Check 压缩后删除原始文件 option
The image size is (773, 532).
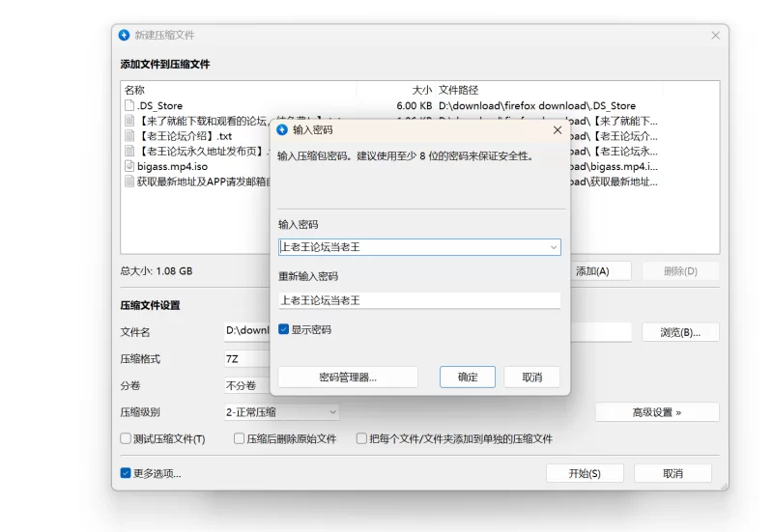point(239,438)
